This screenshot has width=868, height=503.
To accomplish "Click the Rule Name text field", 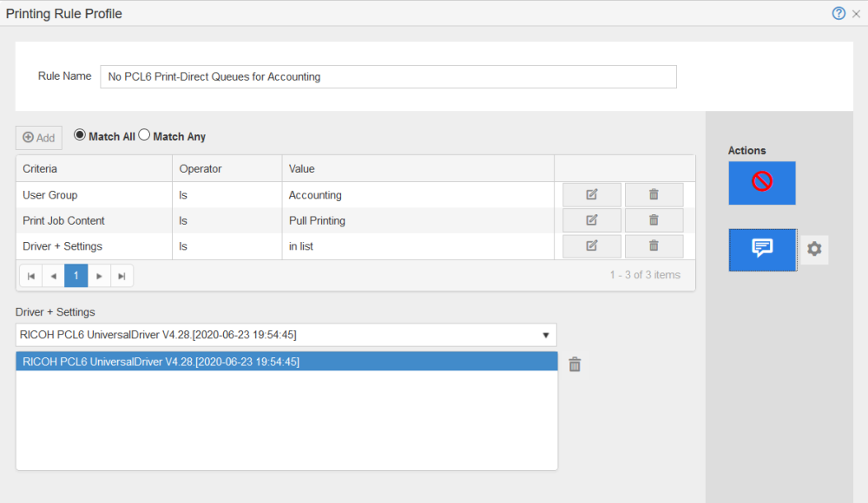I will (x=388, y=76).
